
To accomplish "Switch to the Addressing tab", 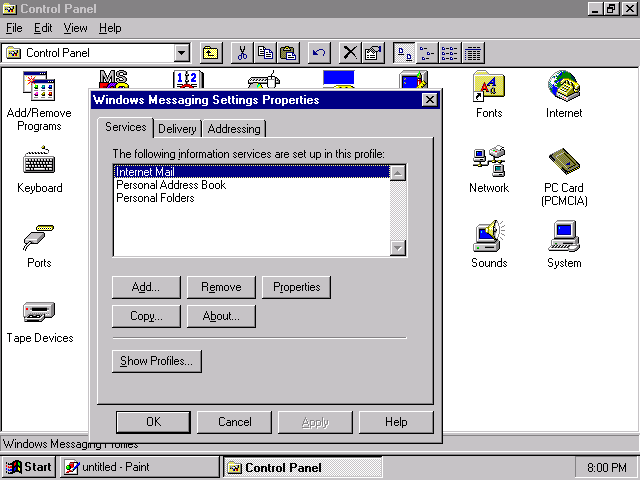I will pos(234,129).
